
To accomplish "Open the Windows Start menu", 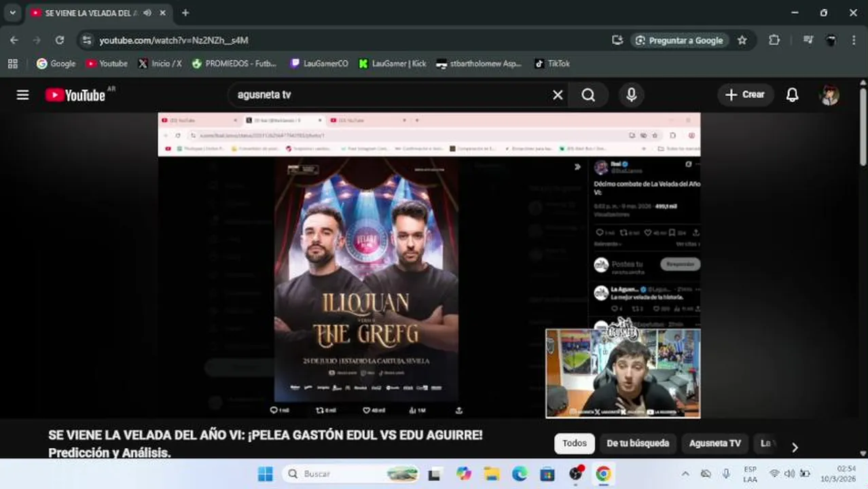I will tap(265, 474).
